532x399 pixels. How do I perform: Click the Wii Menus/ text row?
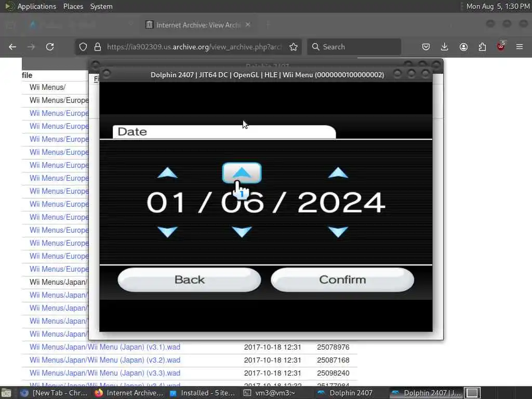(47, 87)
